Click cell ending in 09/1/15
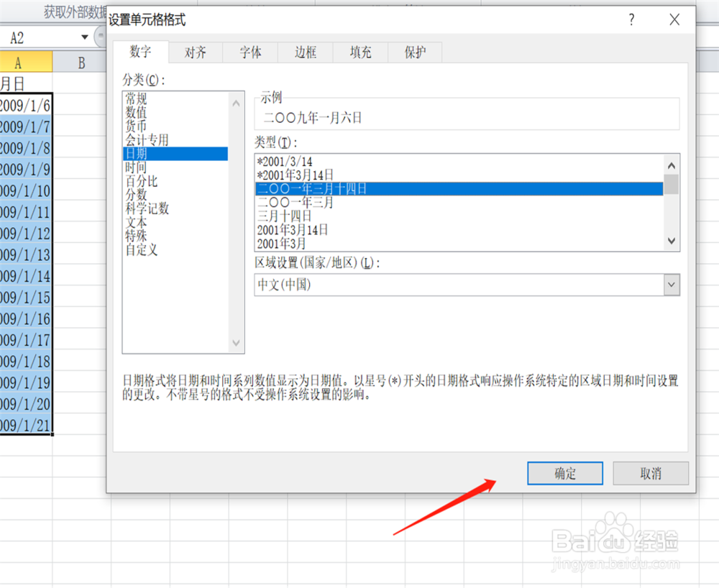The height and width of the screenshot is (588, 719). 26,297
